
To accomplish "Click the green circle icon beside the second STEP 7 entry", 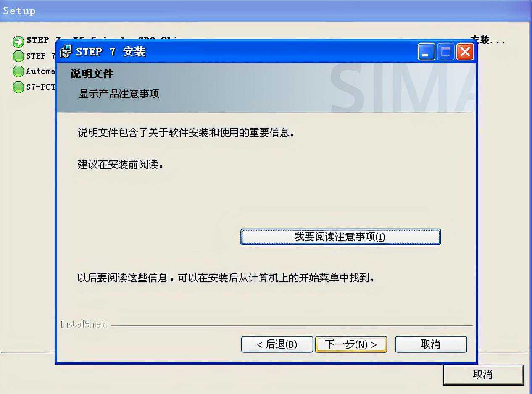I will click(18, 56).
